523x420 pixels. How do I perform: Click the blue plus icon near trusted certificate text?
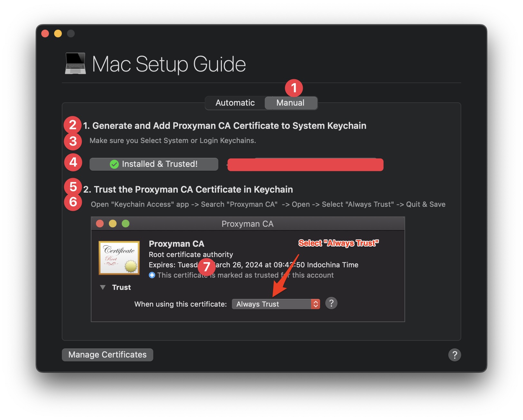[x=152, y=275]
